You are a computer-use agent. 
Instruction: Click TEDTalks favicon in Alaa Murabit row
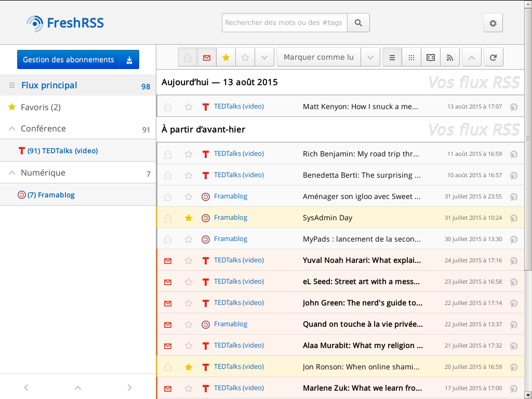point(206,345)
